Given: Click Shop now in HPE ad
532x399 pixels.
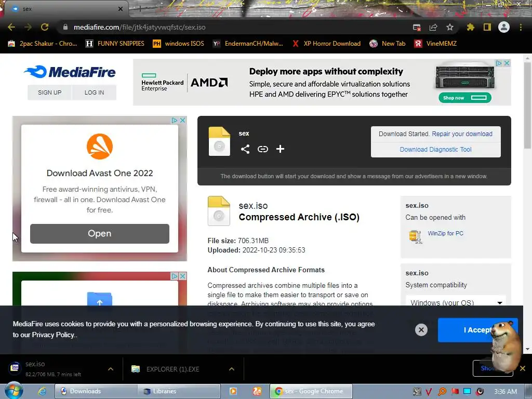Looking at the screenshot, I should pos(464,98).
